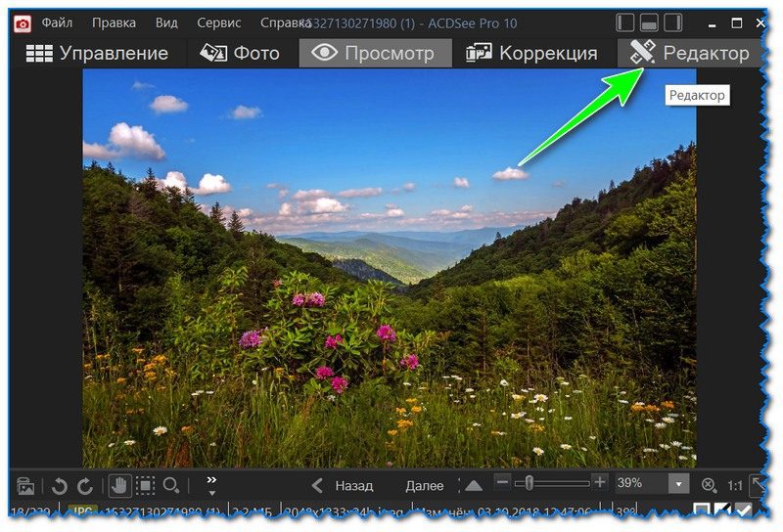This screenshot has height=532, width=783.
Task: Click Назад to view previous image
Action: pyautogui.click(x=343, y=485)
